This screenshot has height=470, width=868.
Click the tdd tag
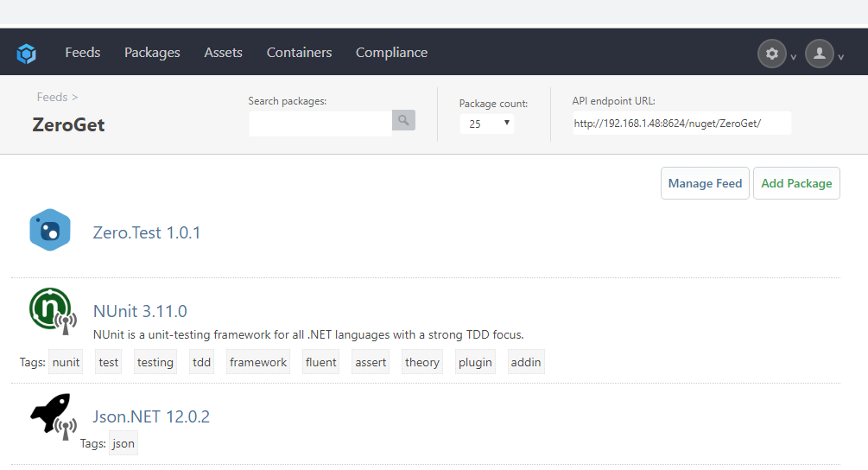click(201, 362)
